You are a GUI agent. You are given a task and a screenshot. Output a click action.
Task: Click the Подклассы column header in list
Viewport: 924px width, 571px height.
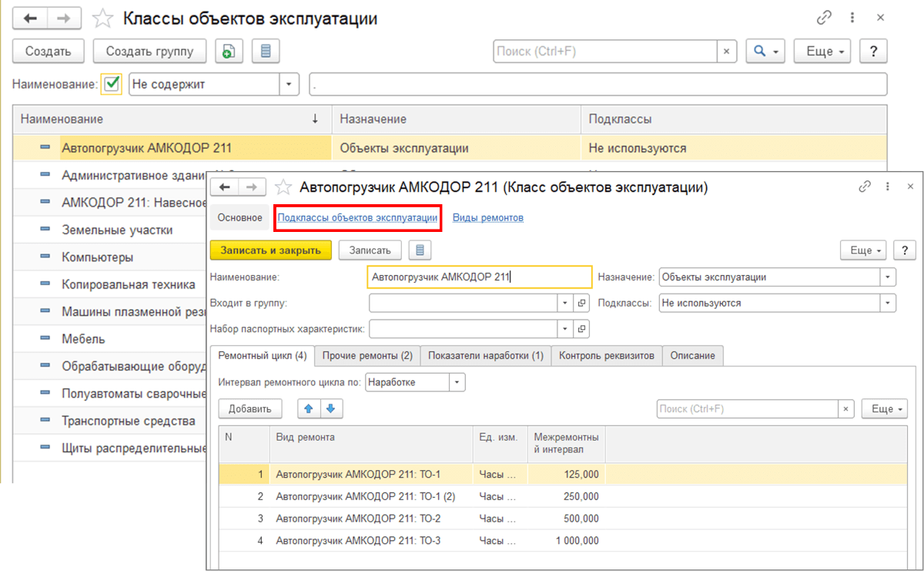pyautogui.click(x=733, y=119)
